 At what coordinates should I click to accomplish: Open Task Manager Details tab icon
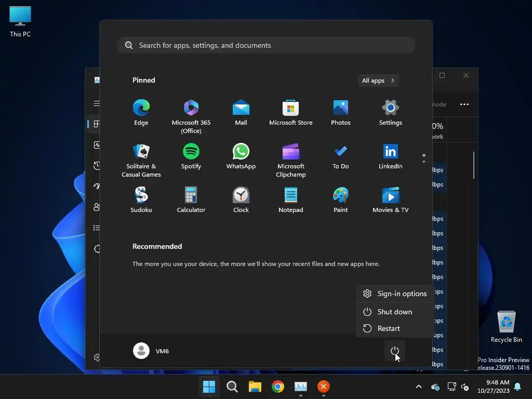[97, 228]
